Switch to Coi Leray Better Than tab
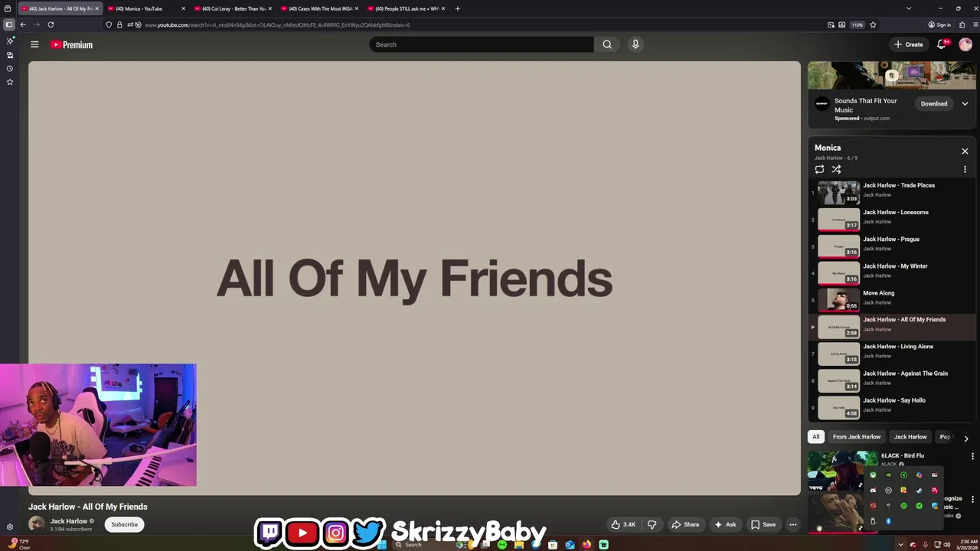This screenshot has height=551, width=980. tap(234, 8)
